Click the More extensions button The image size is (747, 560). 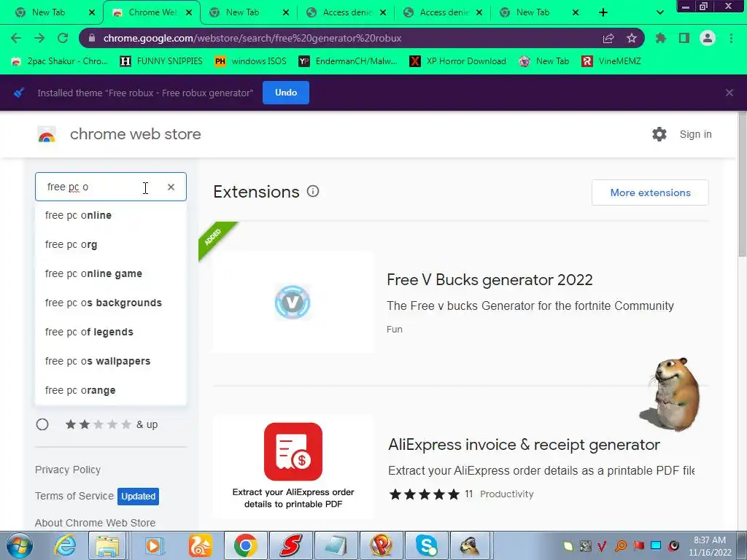650,192
